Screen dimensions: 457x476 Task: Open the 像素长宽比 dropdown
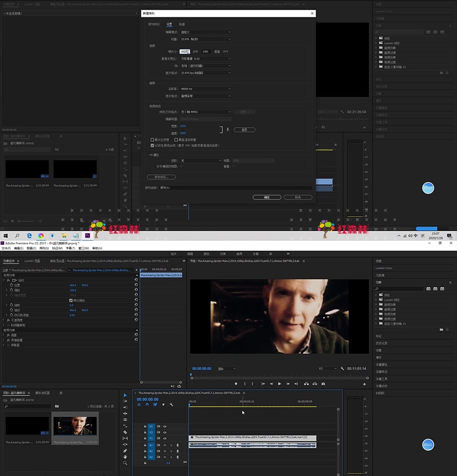[x=205, y=58]
